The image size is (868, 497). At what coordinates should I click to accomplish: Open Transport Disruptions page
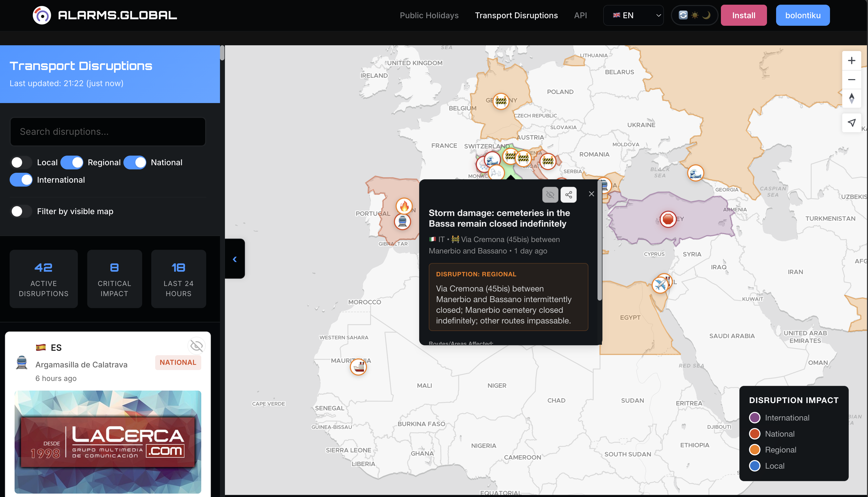click(516, 15)
